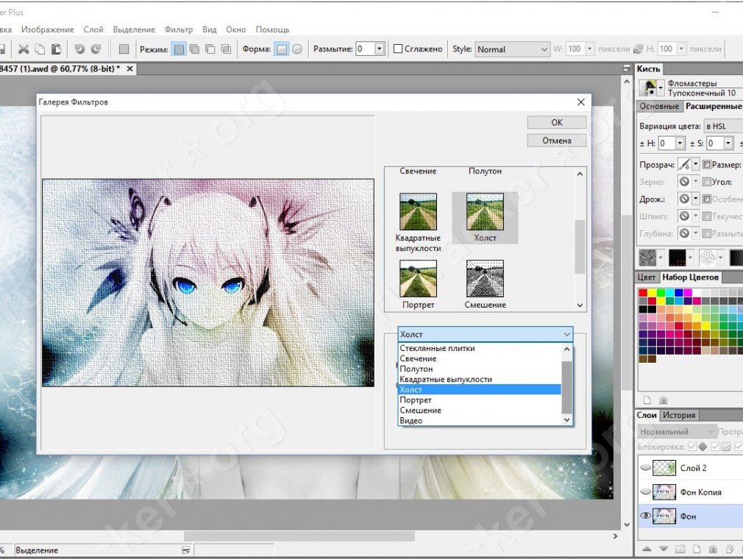This screenshot has height=560, width=743.
Task: Click the Прозрач brush control icon
Action: (684, 165)
